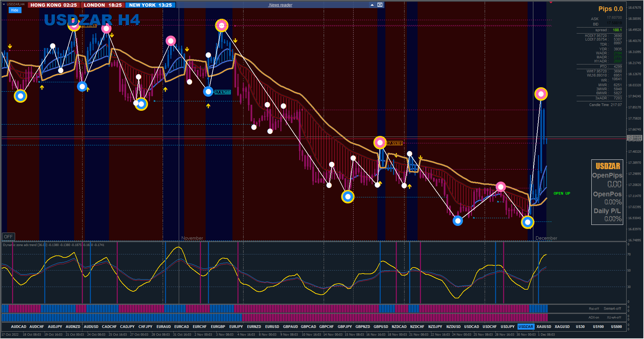This screenshot has width=644, height=339.
Task: Select the highlighted USDZAR symbol button
Action: [x=526, y=327]
